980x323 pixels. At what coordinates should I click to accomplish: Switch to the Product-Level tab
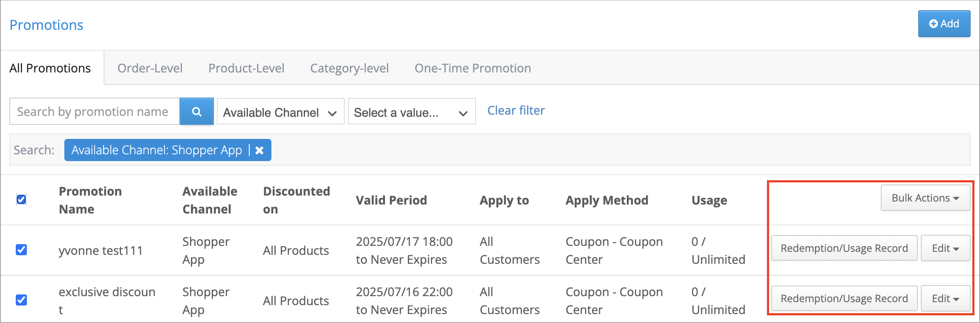246,68
